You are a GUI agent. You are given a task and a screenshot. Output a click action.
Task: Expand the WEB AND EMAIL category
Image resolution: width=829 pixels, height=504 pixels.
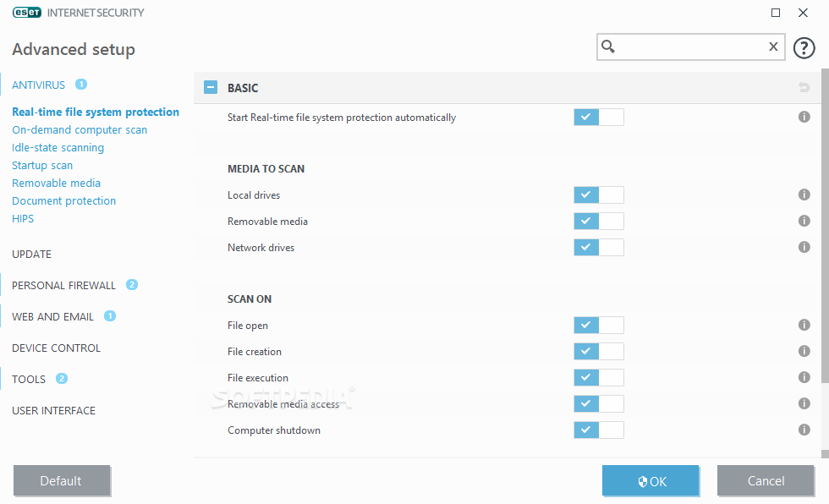tap(52, 317)
